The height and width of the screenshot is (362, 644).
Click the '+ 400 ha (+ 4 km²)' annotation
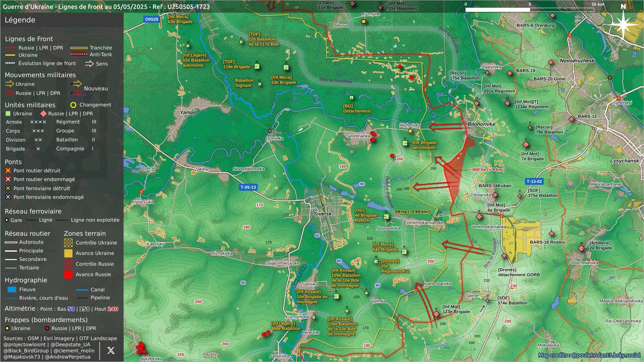click(487, 170)
